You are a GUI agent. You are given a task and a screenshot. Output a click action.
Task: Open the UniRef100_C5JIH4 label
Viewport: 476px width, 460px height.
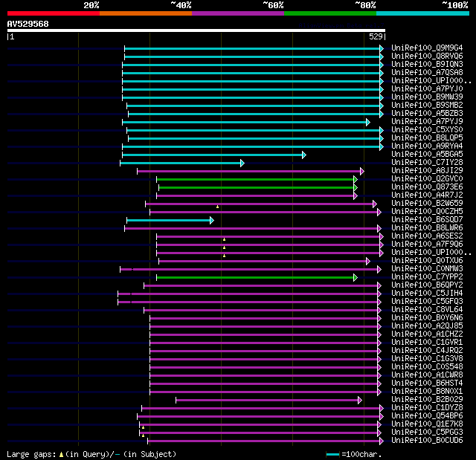click(x=427, y=294)
